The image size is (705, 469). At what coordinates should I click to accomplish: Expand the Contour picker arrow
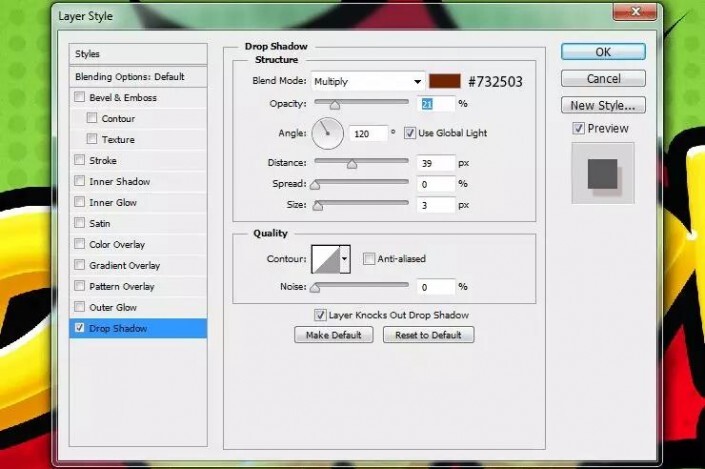pos(345,259)
